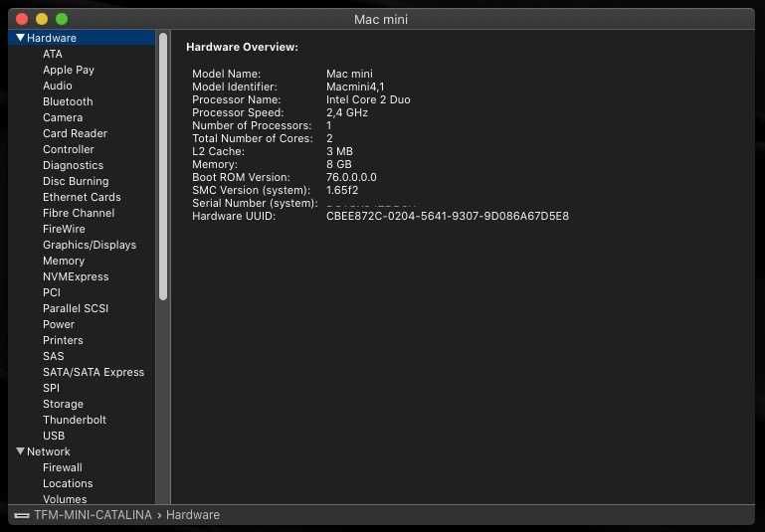Show Storage details
This screenshot has width=765, height=532.
click(63, 404)
